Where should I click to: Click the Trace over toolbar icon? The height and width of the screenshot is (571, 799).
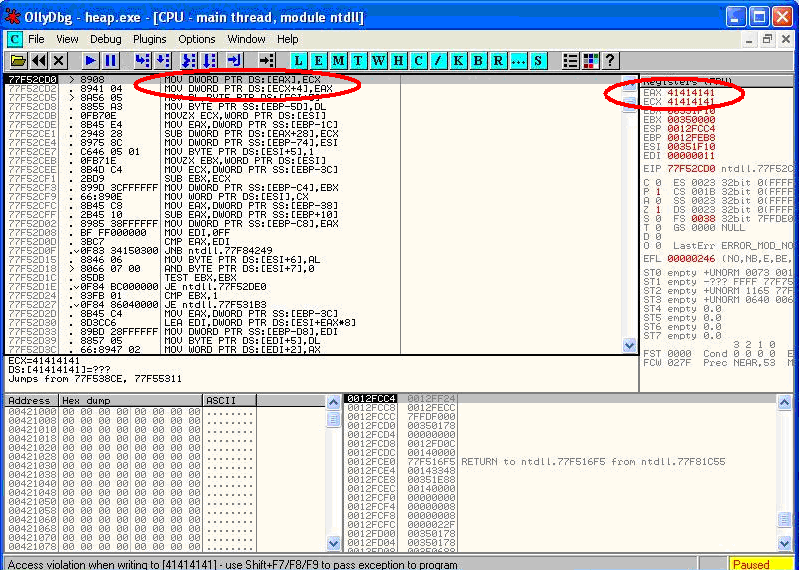pos(209,61)
